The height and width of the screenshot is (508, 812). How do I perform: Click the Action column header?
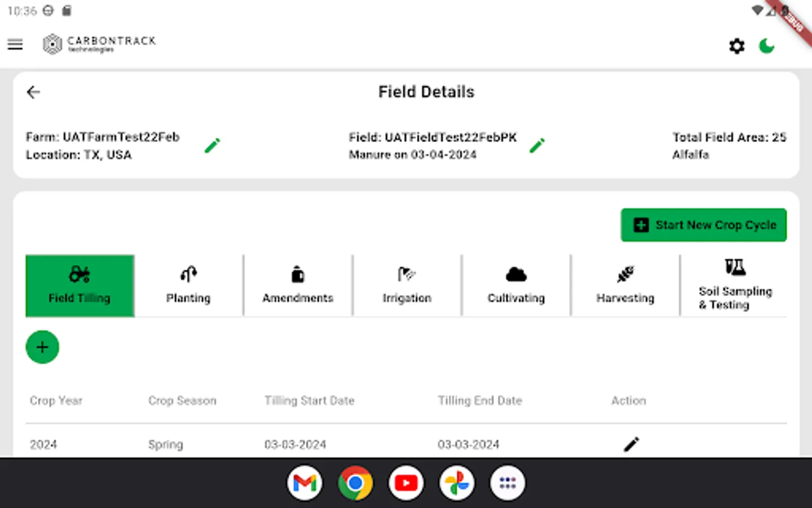(x=628, y=401)
